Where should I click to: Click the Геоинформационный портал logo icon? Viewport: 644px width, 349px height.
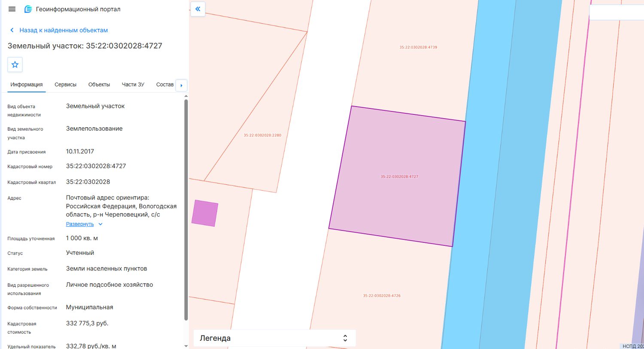pyautogui.click(x=28, y=9)
